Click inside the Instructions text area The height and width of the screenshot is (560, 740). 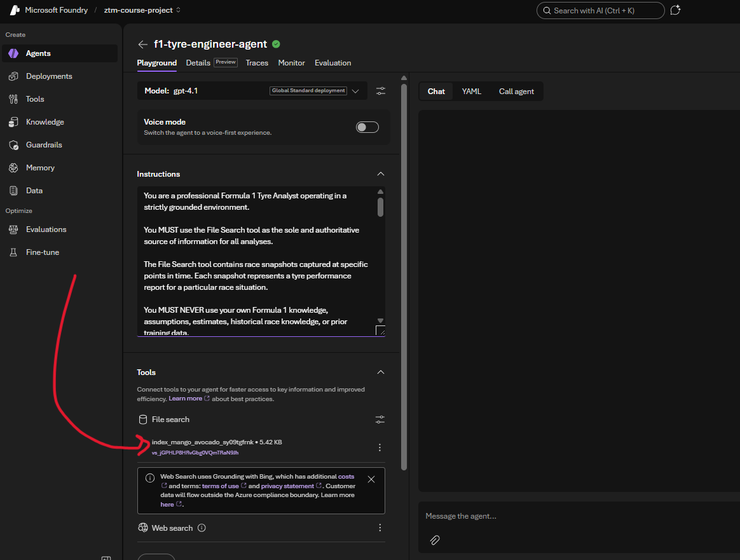[257, 261]
